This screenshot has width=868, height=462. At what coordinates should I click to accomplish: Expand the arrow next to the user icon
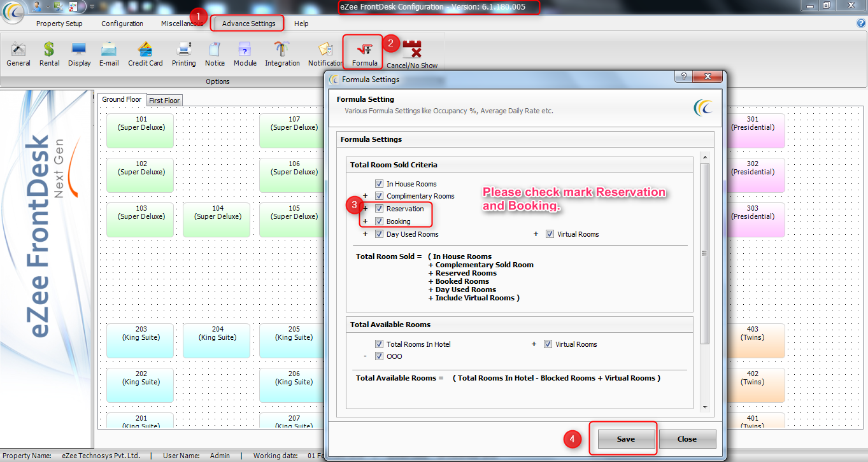[x=46, y=6]
